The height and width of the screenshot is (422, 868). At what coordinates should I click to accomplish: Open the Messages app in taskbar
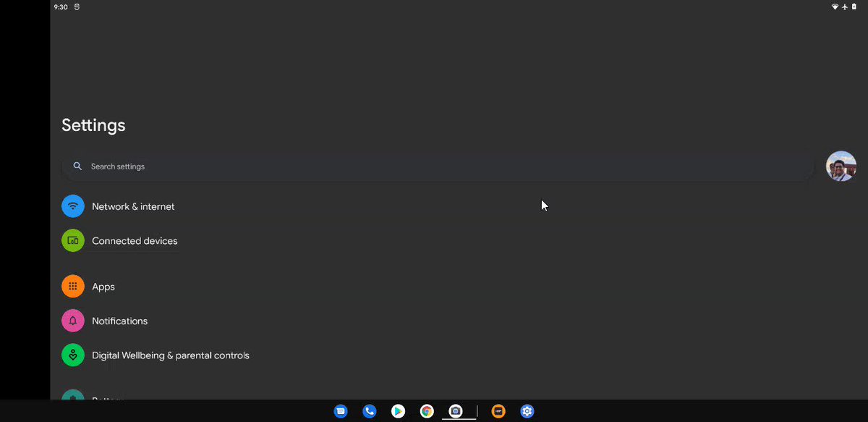341,411
